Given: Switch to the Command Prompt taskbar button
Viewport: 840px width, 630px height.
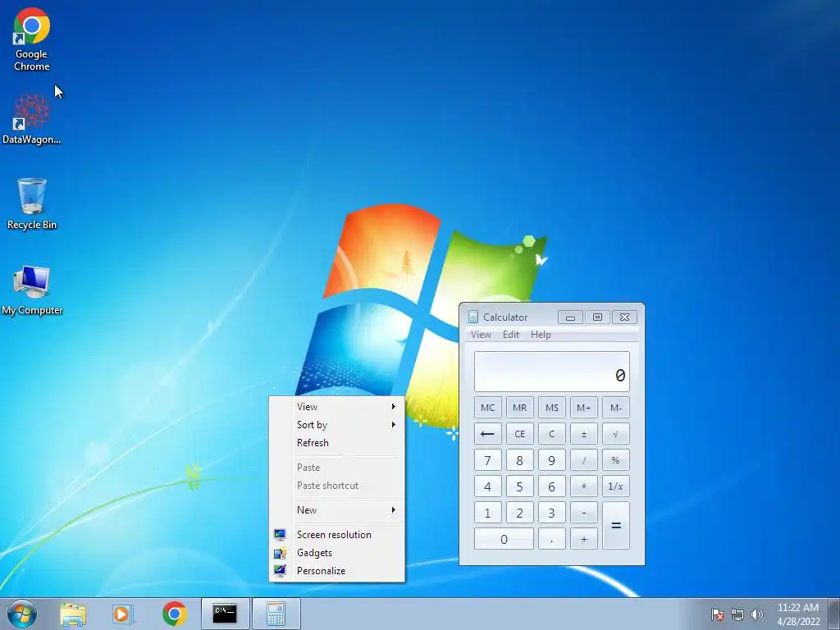Looking at the screenshot, I should click(225, 614).
